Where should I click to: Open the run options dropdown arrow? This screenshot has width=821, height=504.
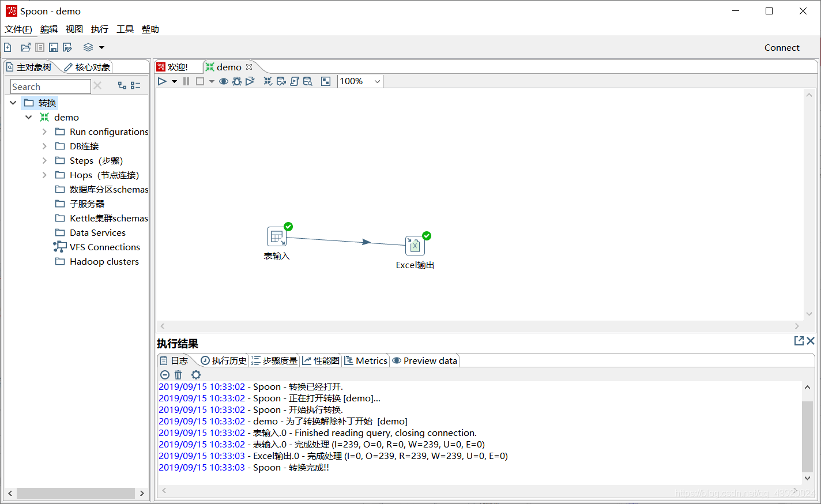point(174,81)
